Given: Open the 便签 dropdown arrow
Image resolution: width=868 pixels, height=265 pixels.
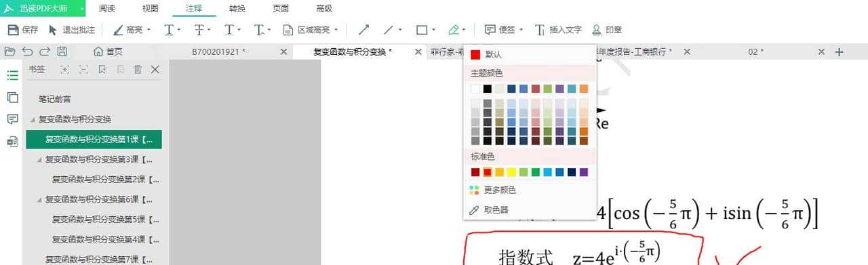Looking at the screenshot, I should point(521,30).
